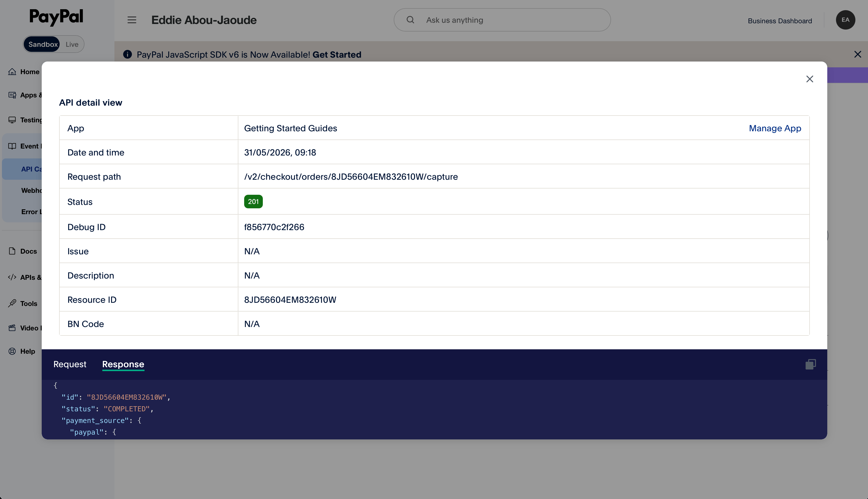The width and height of the screenshot is (868, 499).
Task: Click the Testing Tools monitor icon
Action: pyautogui.click(x=12, y=120)
